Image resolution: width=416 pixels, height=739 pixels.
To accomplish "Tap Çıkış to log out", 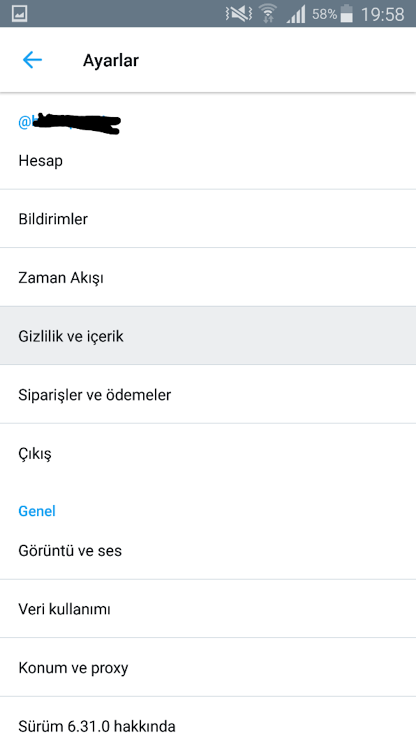I will click(x=208, y=453).
